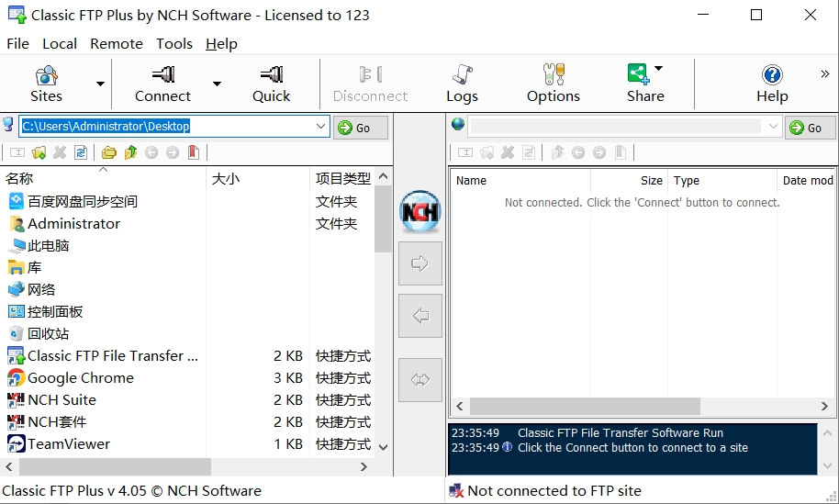Screen dimensions: 839x504
Task: Click remote new folder icon
Action: tap(487, 152)
